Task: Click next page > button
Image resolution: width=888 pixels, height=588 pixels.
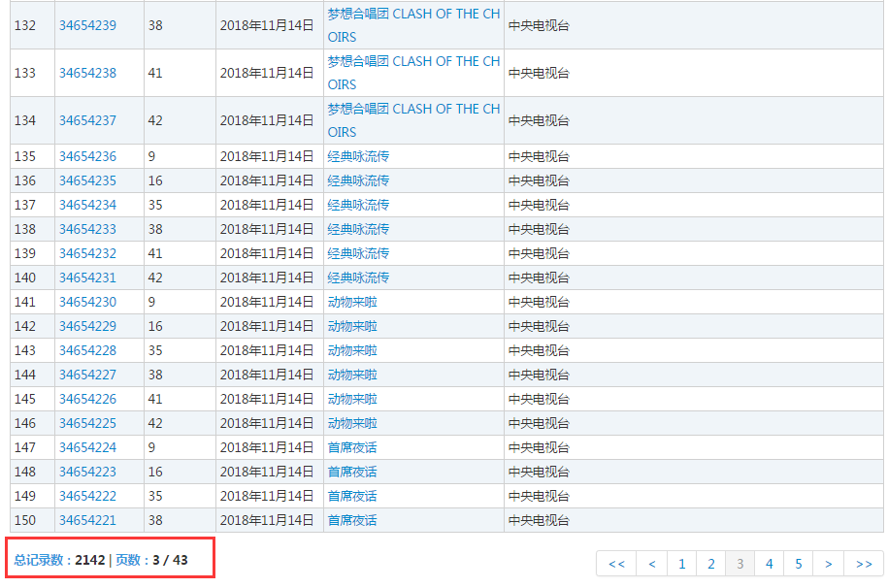Action: [828, 564]
